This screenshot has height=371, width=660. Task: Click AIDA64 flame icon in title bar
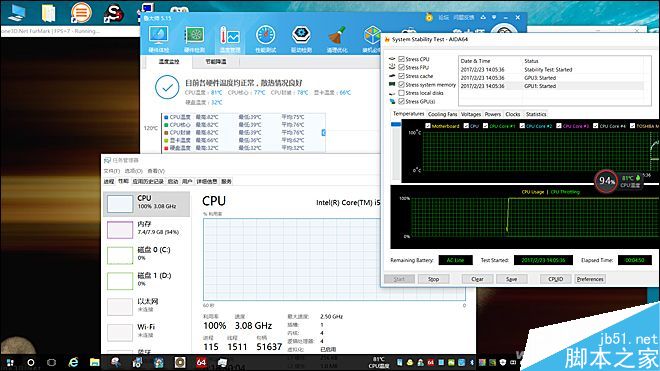click(x=387, y=39)
